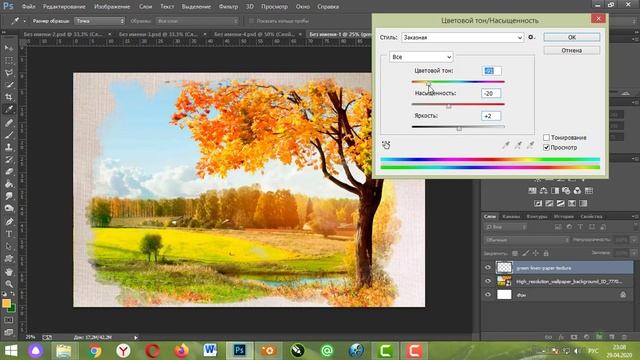Toggle Quick Mask mode icon
Viewport: 640px width, 360px height.
coord(9,320)
